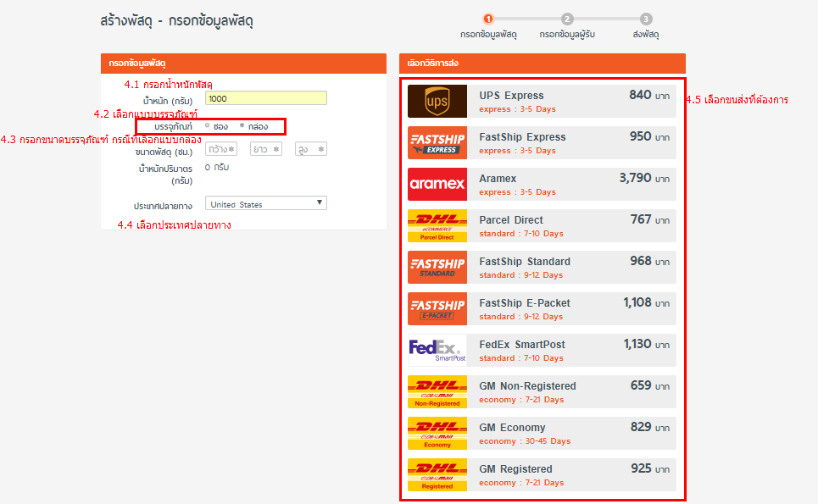Viewport: 818px width, 504px height.
Task: Choose Aramex 3,790 baht option
Action: point(542,184)
